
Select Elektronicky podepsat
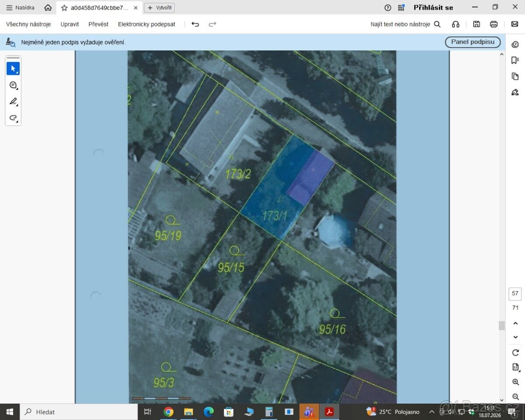pyautogui.click(x=147, y=24)
